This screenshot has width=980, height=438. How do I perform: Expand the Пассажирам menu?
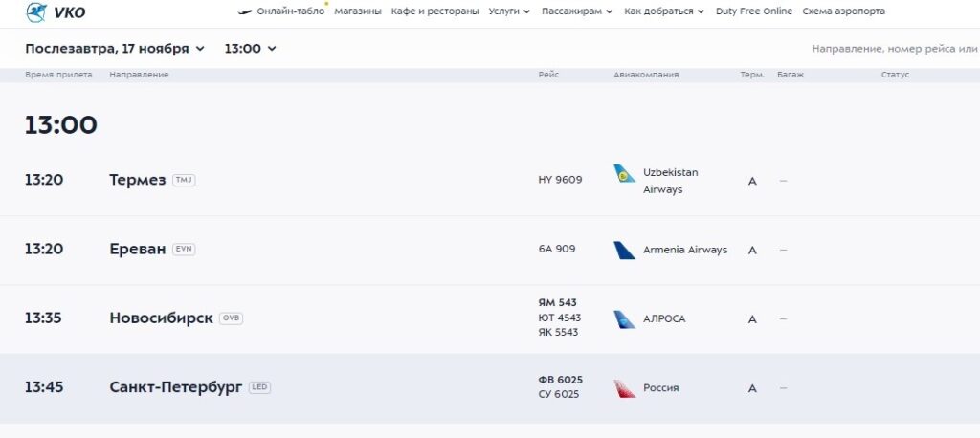[577, 11]
